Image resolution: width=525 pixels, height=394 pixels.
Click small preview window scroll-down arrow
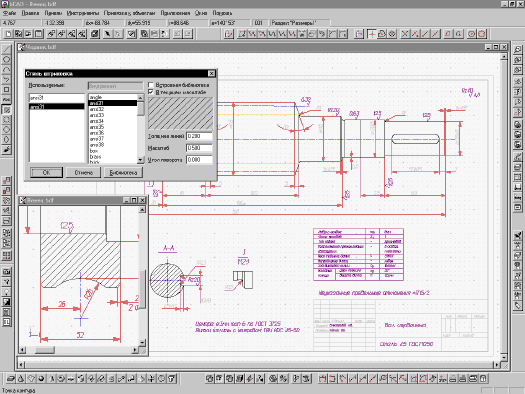142,342
